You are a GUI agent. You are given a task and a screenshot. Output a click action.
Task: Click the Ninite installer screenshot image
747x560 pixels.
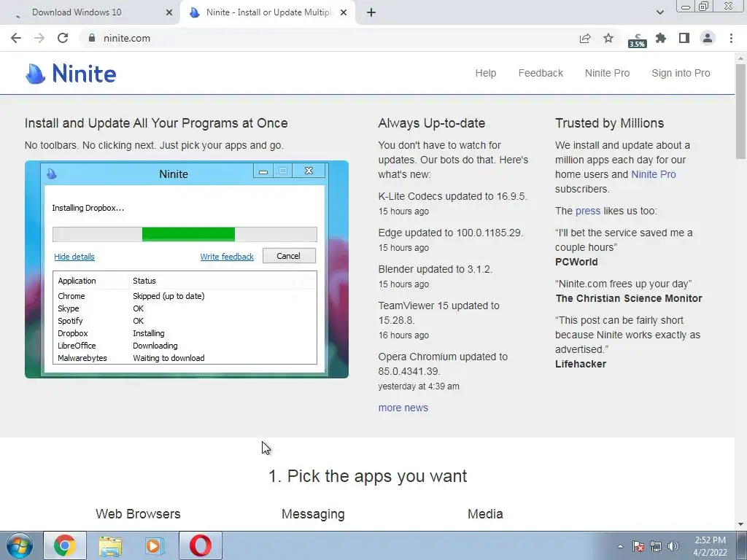click(186, 269)
